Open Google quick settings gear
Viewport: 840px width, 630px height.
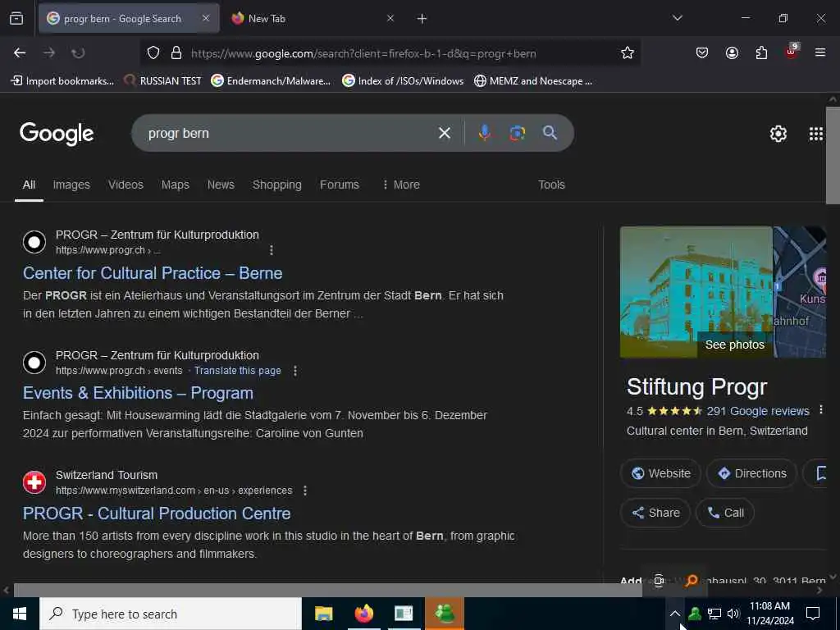778,134
